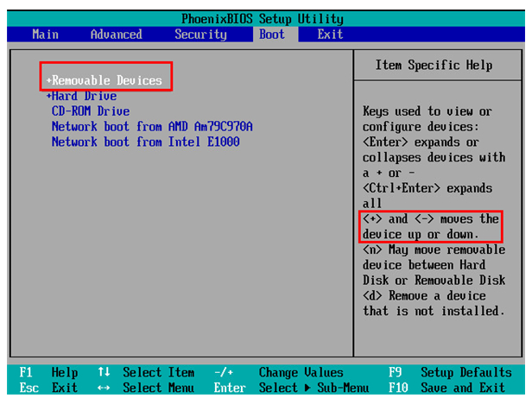The height and width of the screenshot is (398, 532).
Task: Click help text '<Ctrl+Enter> expands'
Action: click(427, 188)
